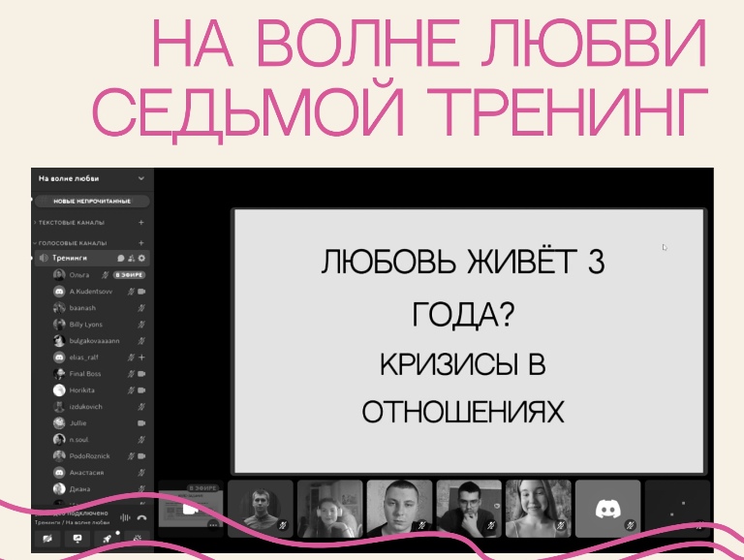This screenshot has width=744, height=560.
Task: Jump to Новые непрочитанные messages
Action: tap(92, 202)
